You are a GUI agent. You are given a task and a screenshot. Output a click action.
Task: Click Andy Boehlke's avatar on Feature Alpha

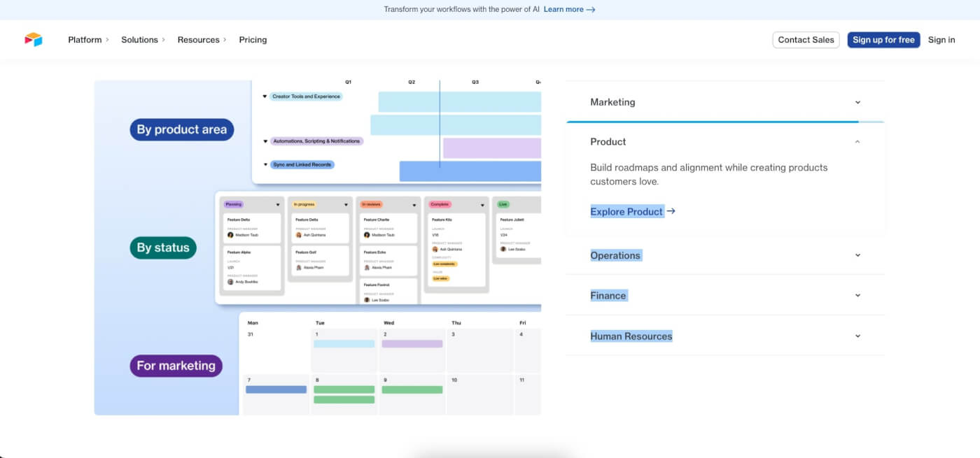click(x=230, y=282)
